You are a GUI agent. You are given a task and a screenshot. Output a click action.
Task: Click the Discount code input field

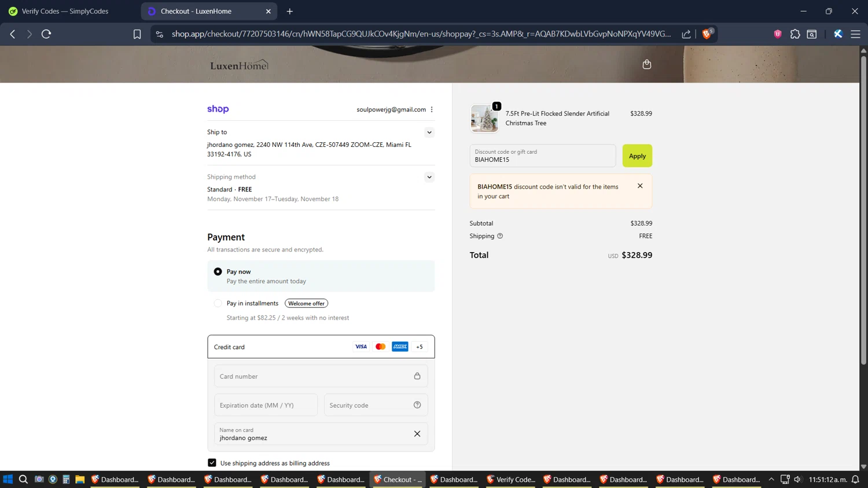(x=543, y=156)
